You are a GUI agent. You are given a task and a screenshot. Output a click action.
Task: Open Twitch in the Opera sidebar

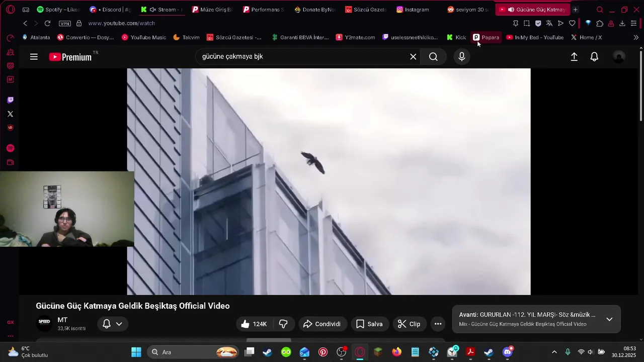[10, 100]
